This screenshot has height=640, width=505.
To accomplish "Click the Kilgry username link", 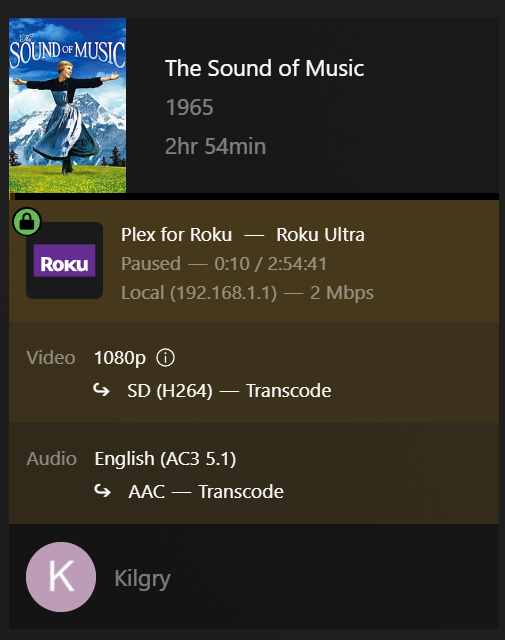I will [x=142, y=578].
